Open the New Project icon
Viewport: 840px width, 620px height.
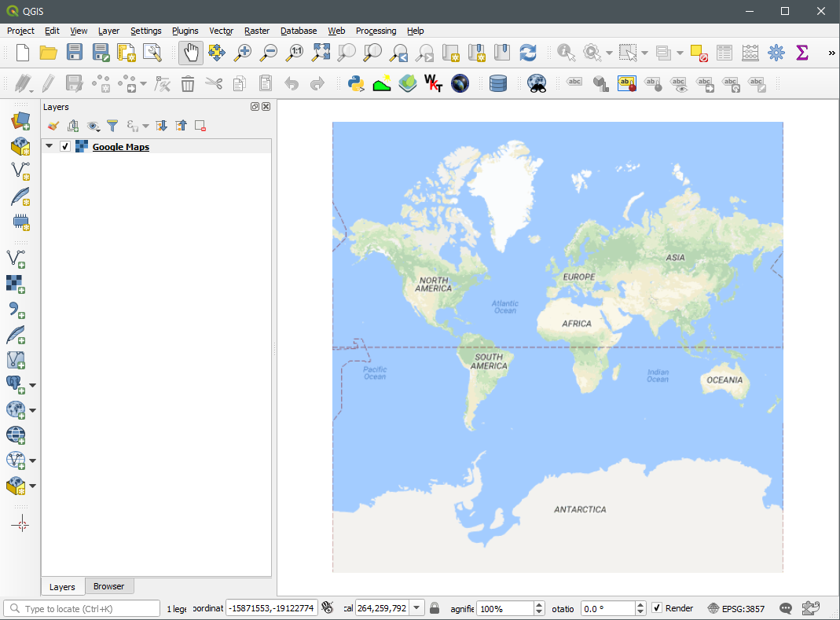pos(21,52)
